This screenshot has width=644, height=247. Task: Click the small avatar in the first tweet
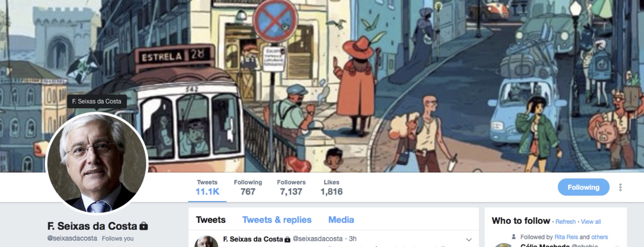point(206,242)
